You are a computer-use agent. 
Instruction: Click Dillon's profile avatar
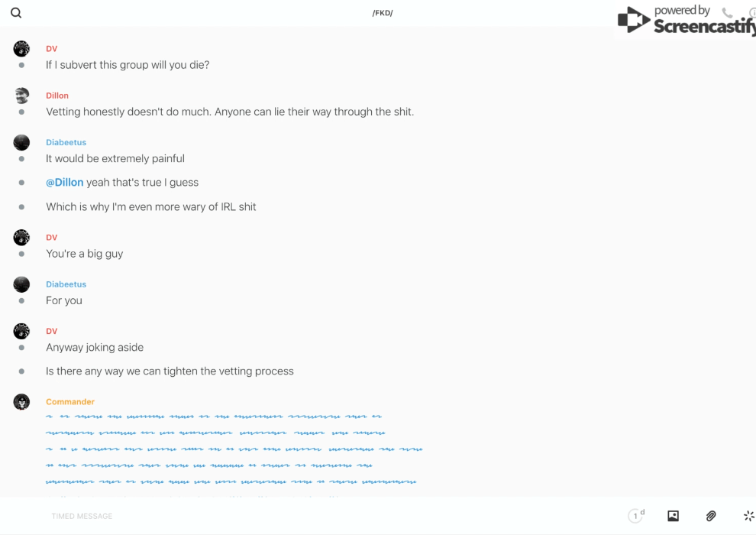click(x=21, y=96)
